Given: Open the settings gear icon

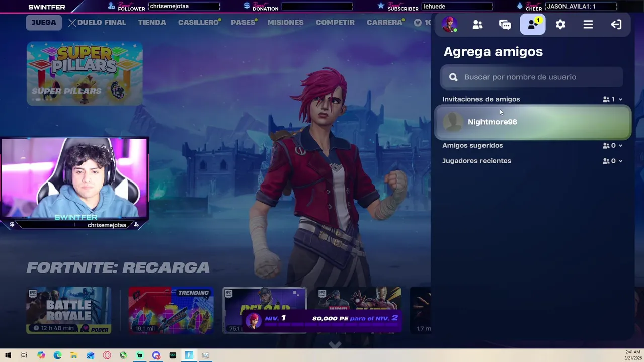Looking at the screenshot, I should pos(560,25).
